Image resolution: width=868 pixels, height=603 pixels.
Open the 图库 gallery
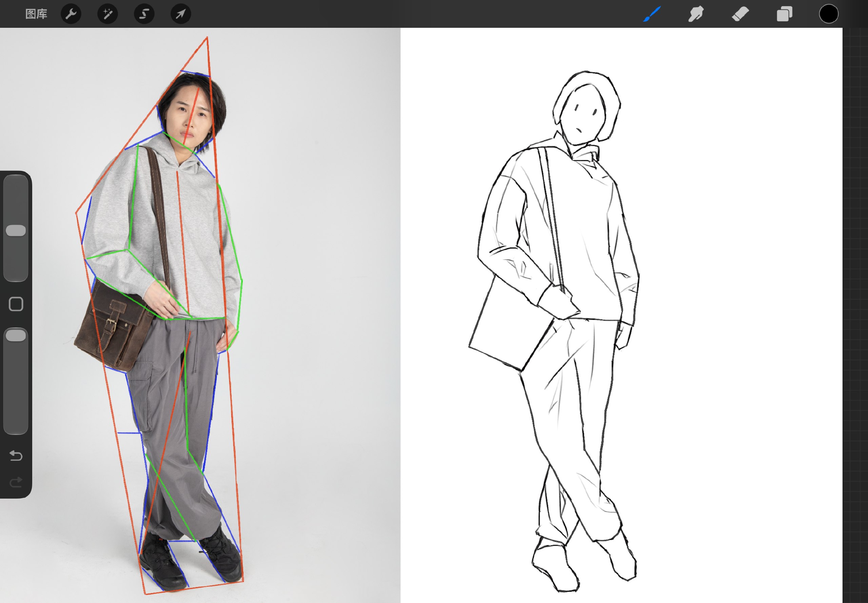[x=36, y=14]
